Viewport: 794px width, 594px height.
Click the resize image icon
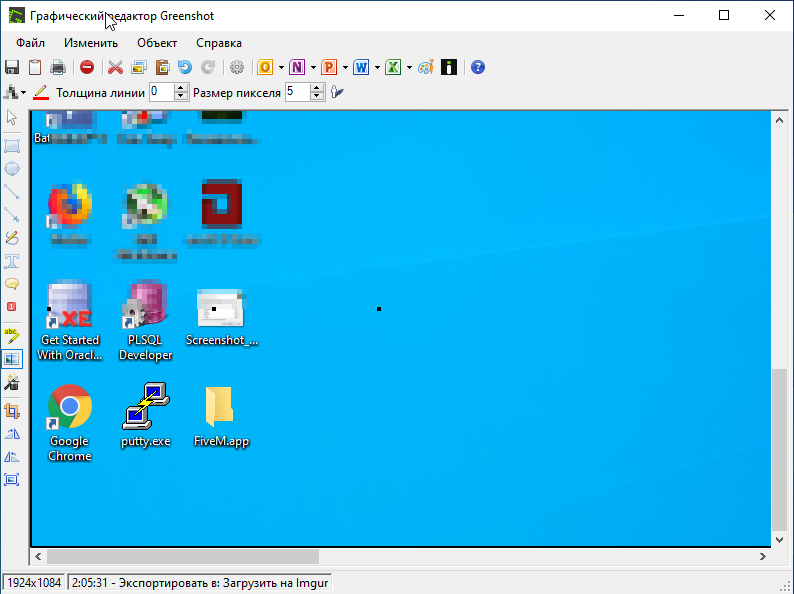pyautogui.click(x=12, y=480)
